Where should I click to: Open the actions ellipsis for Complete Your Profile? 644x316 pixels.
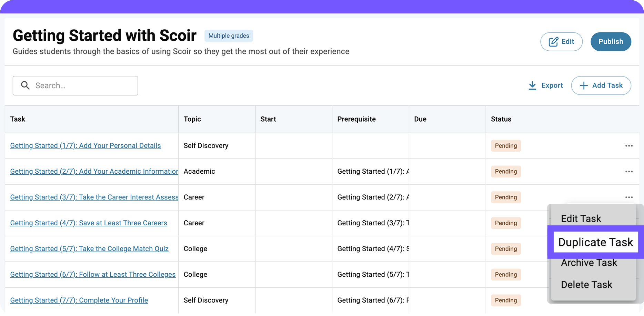(x=629, y=300)
